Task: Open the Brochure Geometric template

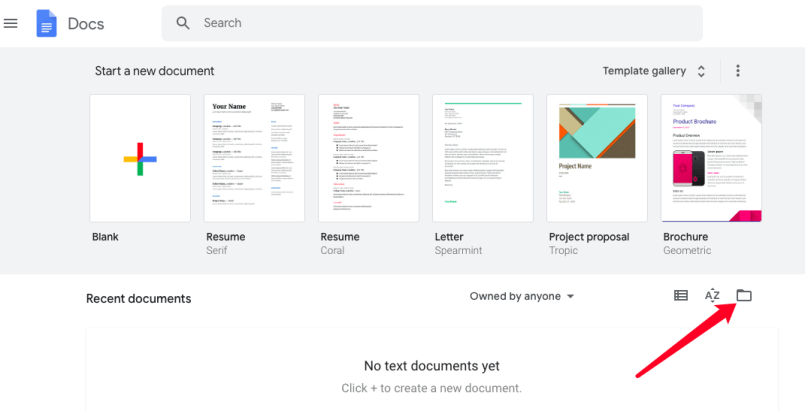Action: (x=711, y=158)
